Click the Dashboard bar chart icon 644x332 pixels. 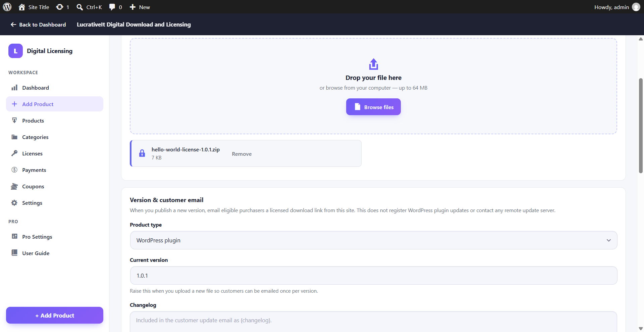pyautogui.click(x=14, y=88)
